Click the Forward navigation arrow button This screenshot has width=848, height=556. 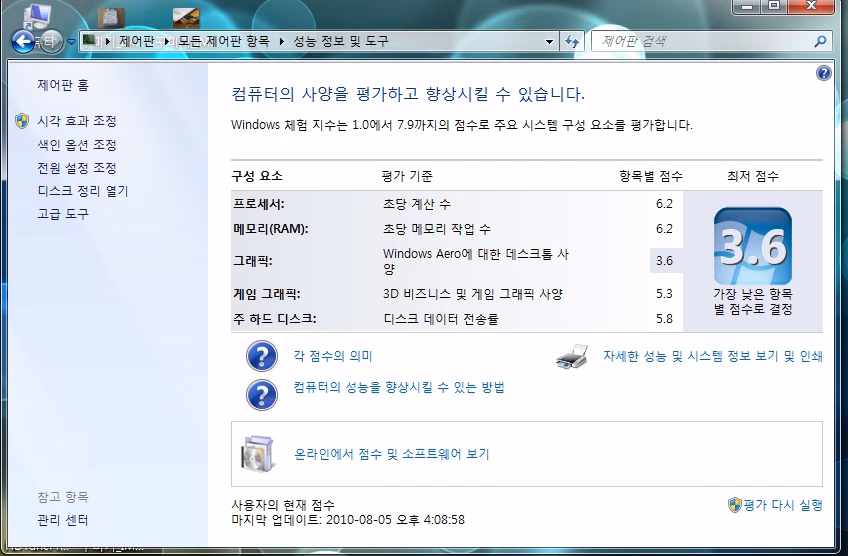(50, 42)
